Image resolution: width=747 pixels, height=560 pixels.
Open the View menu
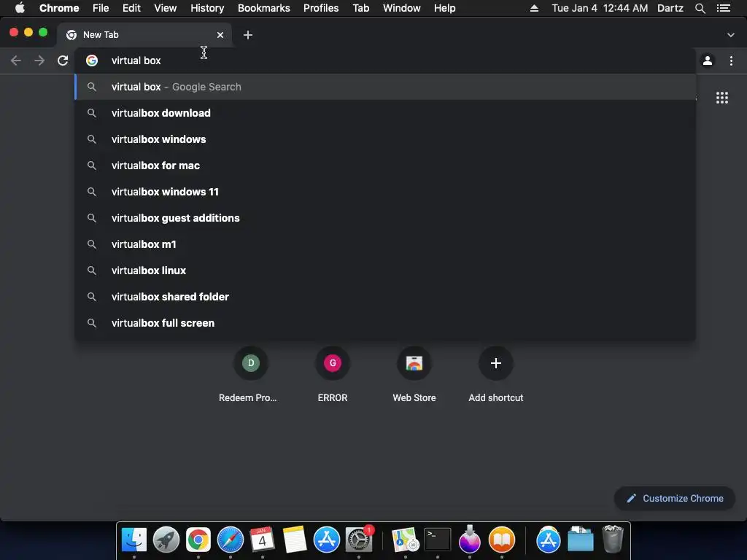(166, 8)
